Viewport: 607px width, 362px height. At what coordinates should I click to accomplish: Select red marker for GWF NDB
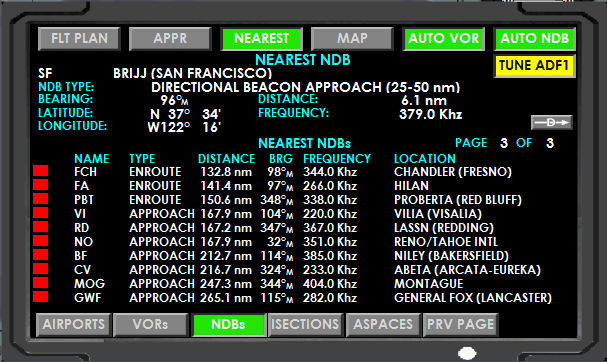tap(41, 297)
